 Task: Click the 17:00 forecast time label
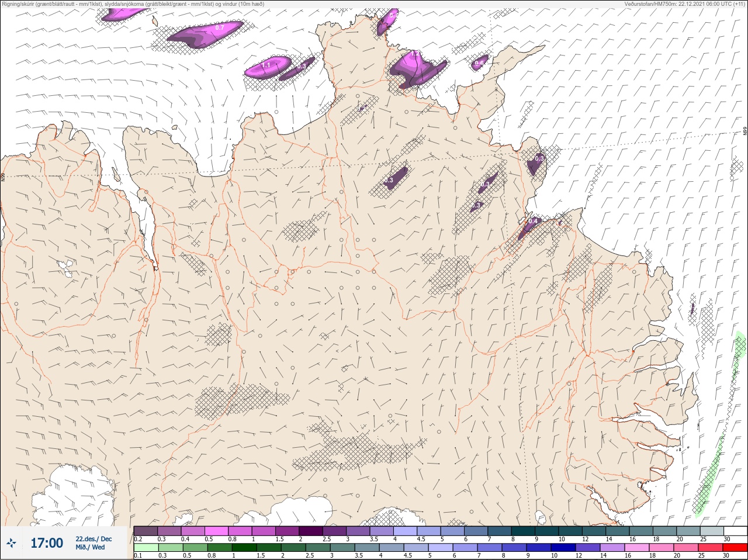(x=47, y=543)
